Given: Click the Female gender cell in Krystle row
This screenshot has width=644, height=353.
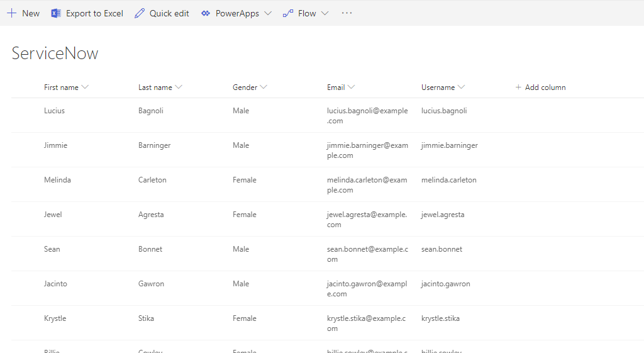Looking at the screenshot, I should point(245,318).
